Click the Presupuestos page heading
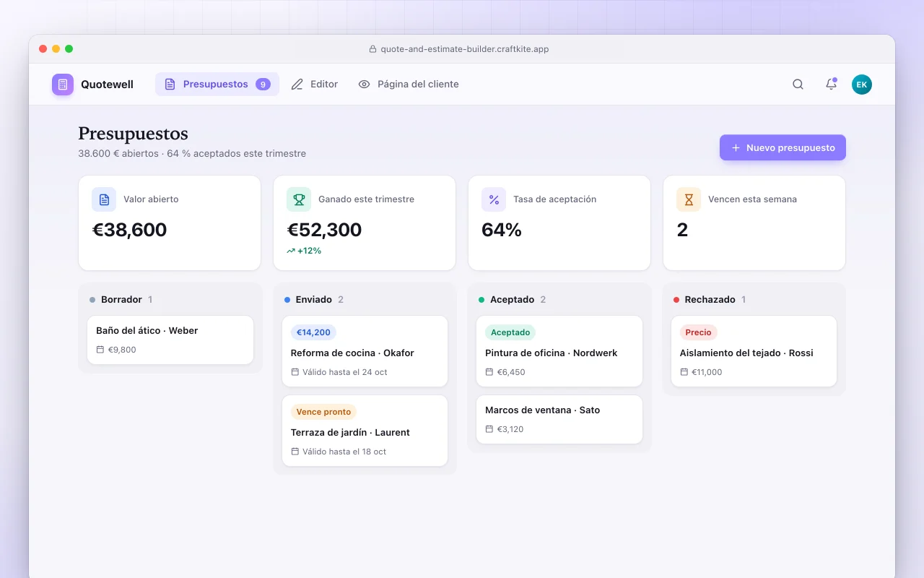 click(133, 134)
